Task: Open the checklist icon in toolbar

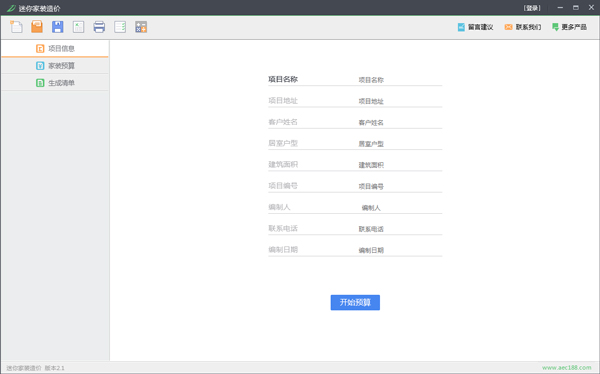Action: click(120, 27)
